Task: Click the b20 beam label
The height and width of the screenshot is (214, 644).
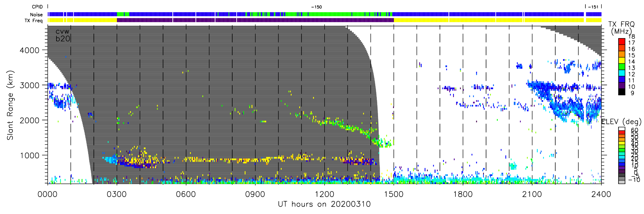Action: (x=63, y=39)
